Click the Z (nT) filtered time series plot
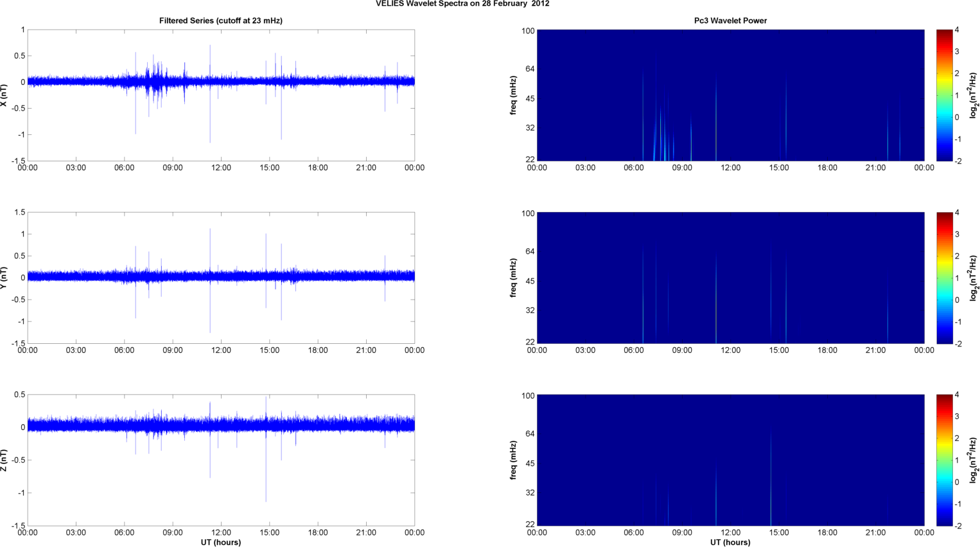Screen dimensions: 980x547 click(x=221, y=460)
